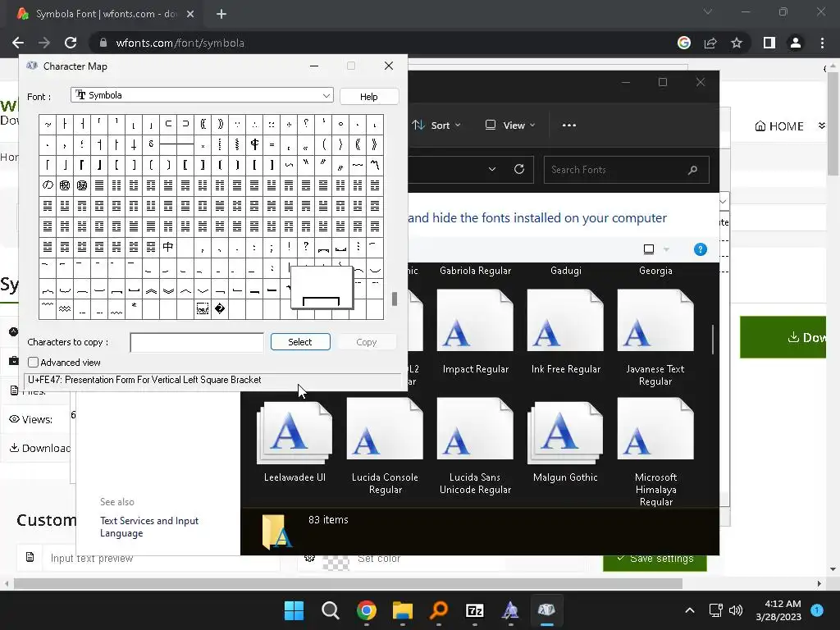This screenshot has height=630, width=840.
Task: Click the HOME menu item on wfonts page
Action: point(779,126)
